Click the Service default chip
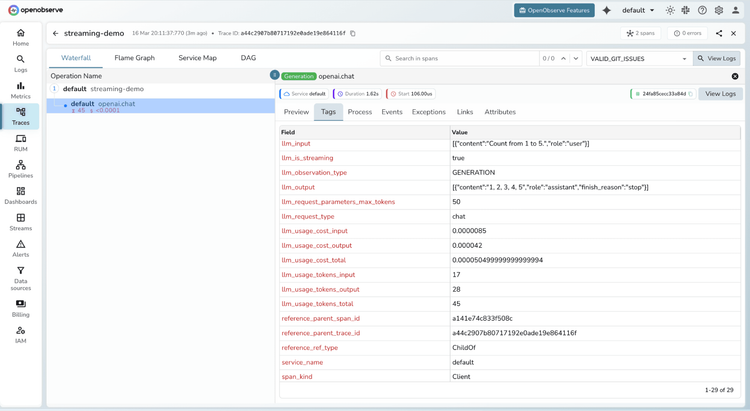This screenshot has height=411, width=750. [304, 94]
